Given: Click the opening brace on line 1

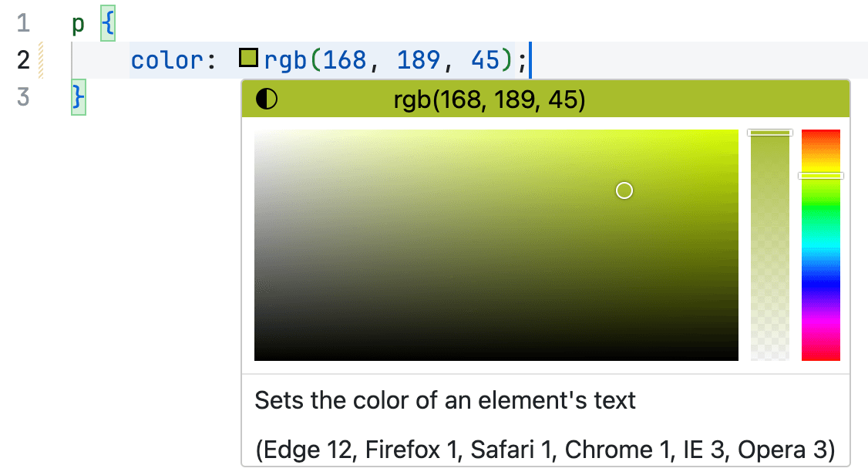Looking at the screenshot, I should click(x=107, y=23).
